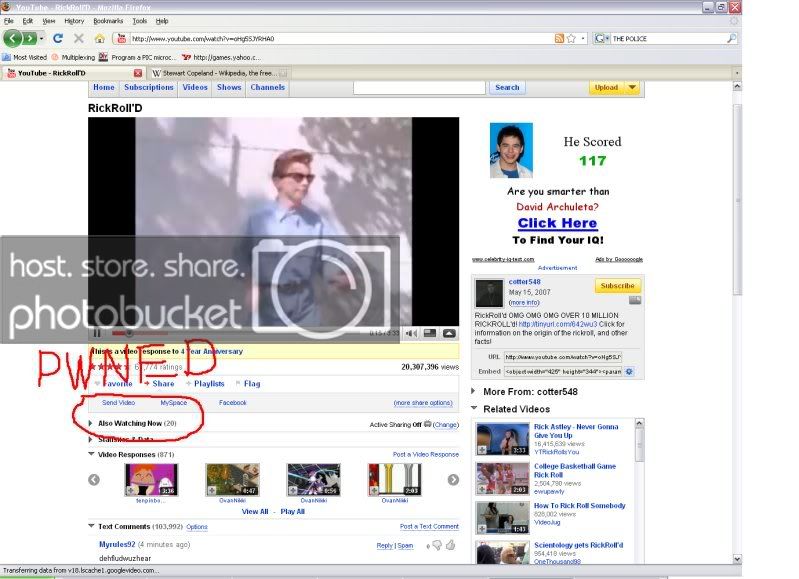This screenshot has width=799, height=579.
Task: Pause the video with the pause button
Action: tap(97, 333)
